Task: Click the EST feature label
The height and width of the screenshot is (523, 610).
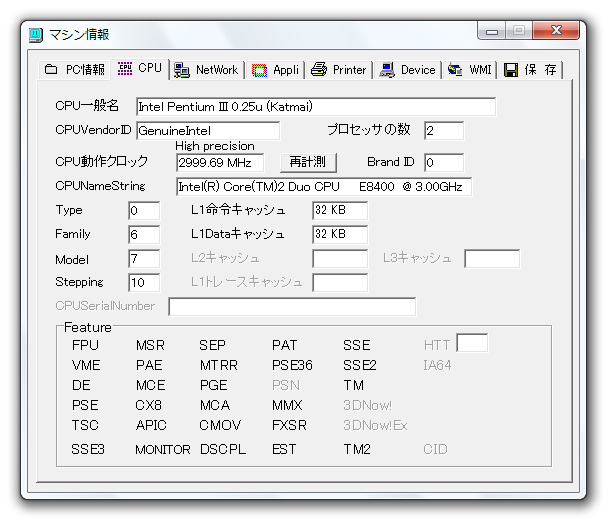Action: [x=284, y=449]
